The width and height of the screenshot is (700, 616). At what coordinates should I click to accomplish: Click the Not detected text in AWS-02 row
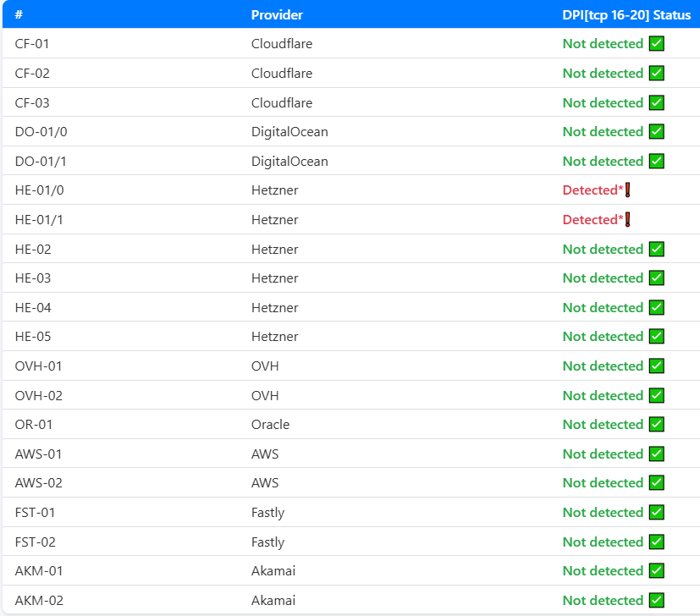point(603,483)
